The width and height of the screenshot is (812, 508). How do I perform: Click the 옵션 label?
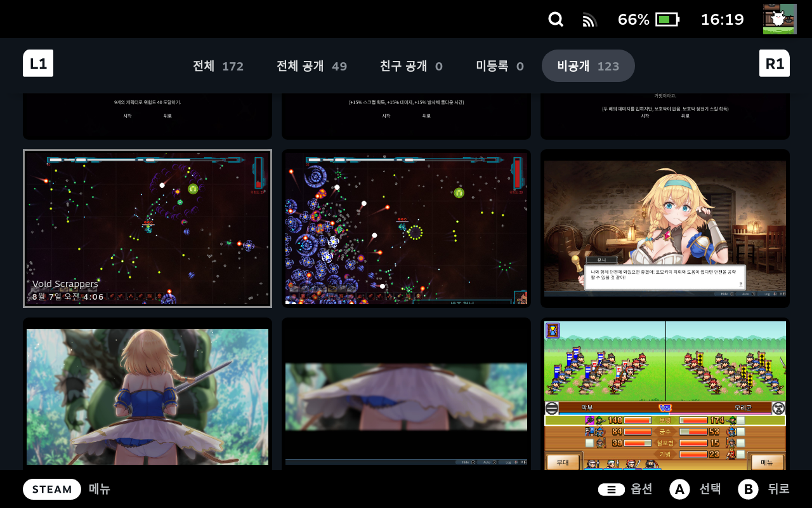[x=642, y=489]
